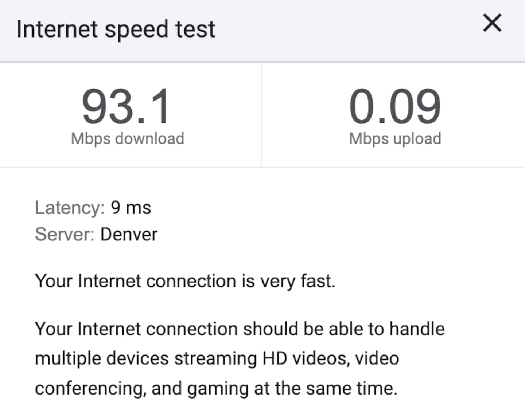Click the "Internet speed test" title
Screen dimensions: 525x420
[116, 29]
